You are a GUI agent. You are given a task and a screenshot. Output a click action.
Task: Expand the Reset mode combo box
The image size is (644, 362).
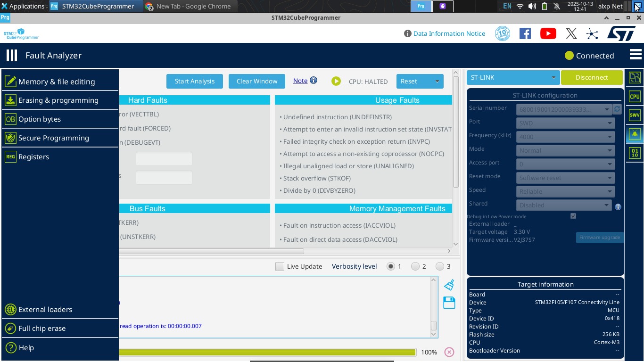[x=610, y=178]
